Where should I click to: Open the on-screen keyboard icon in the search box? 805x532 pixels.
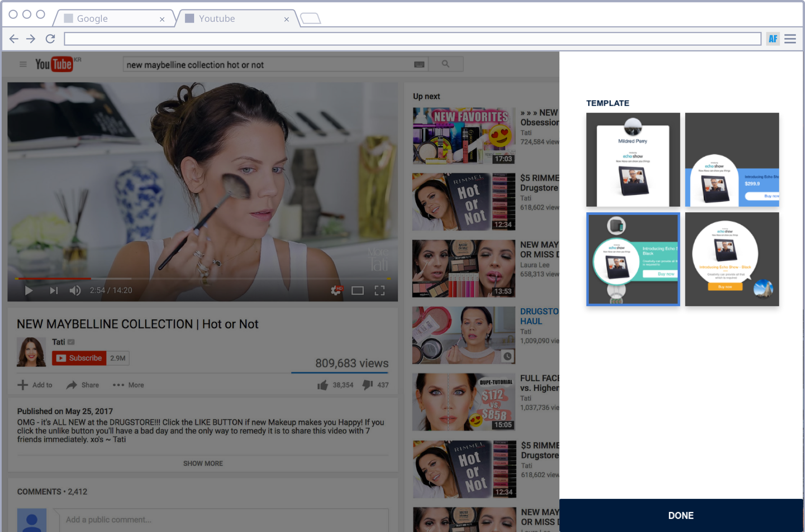[419, 65]
